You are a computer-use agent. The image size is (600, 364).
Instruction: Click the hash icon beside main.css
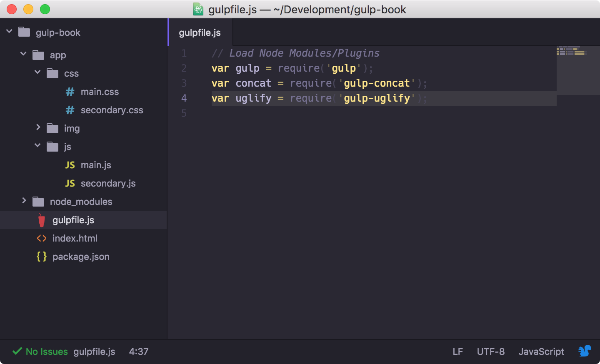click(70, 92)
